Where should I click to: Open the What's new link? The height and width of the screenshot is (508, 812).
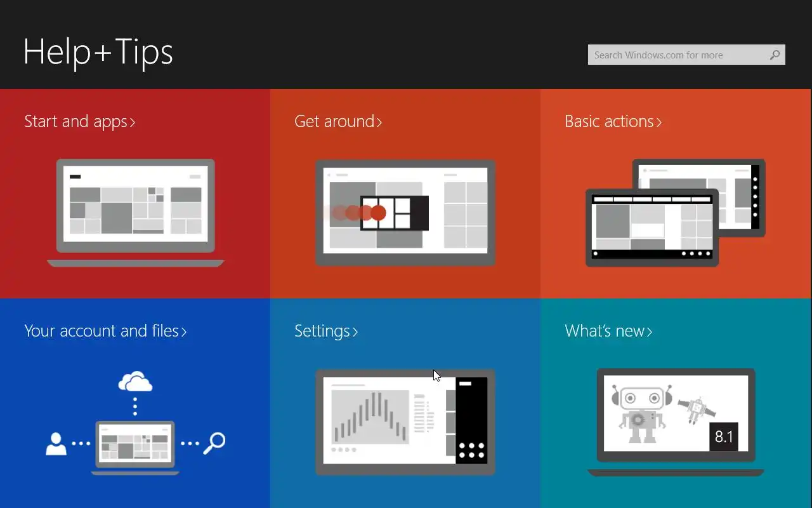(x=608, y=331)
